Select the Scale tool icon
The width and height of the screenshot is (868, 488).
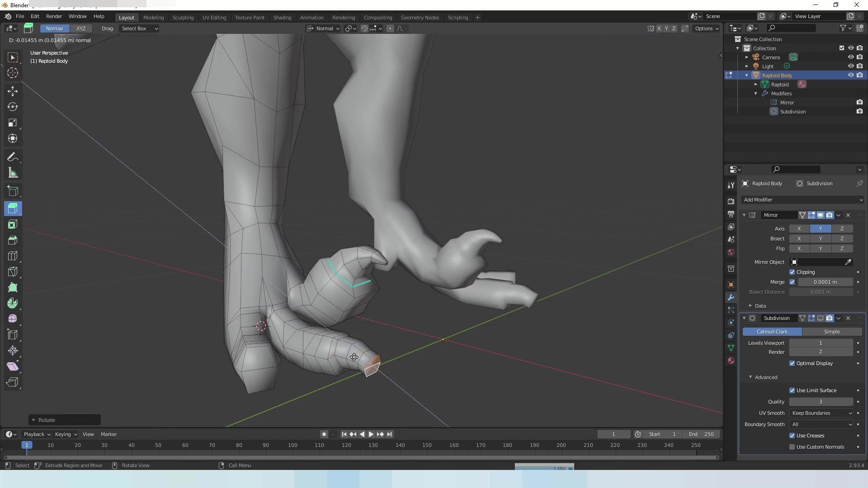13,123
